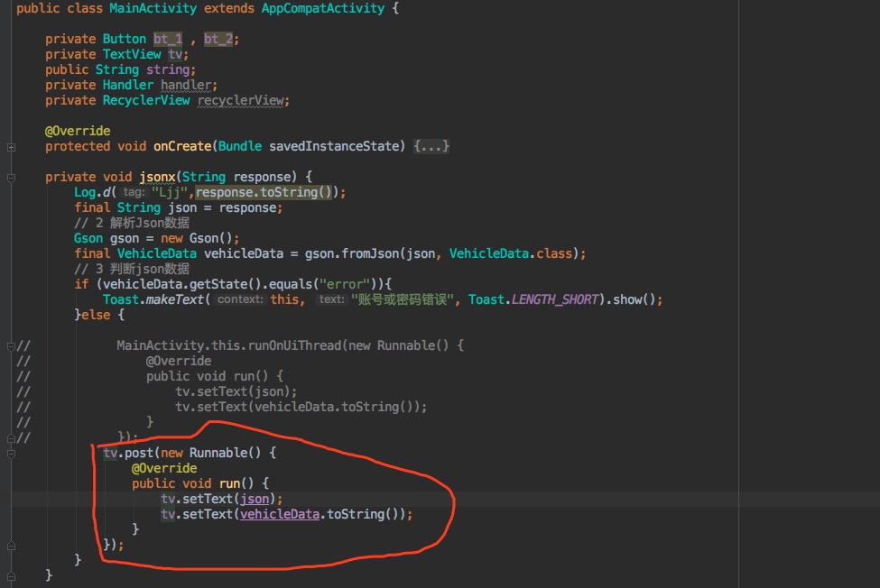
Task: Collapse the tv.post Runnable block fold marker
Action: [x=10, y=453]
